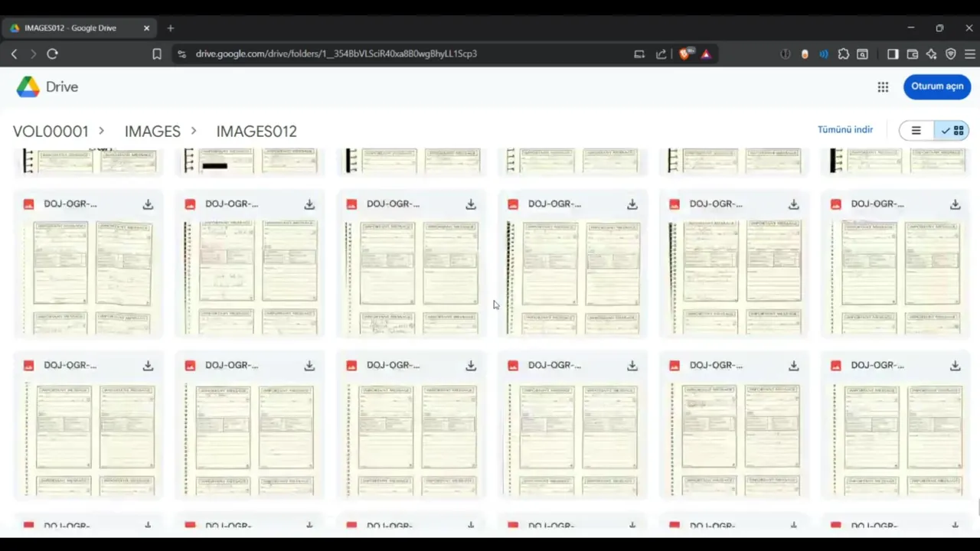Open Brave Rewards triangle icon

point(706,54)
